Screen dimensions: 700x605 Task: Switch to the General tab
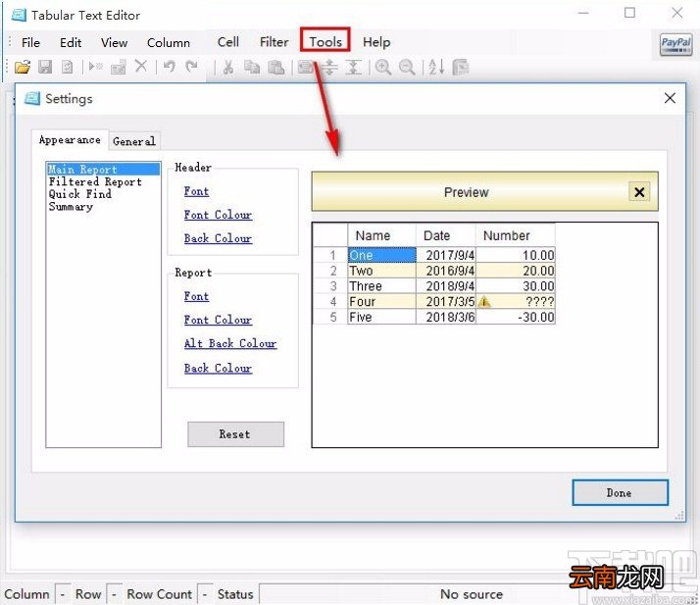[x=134, y=141]
